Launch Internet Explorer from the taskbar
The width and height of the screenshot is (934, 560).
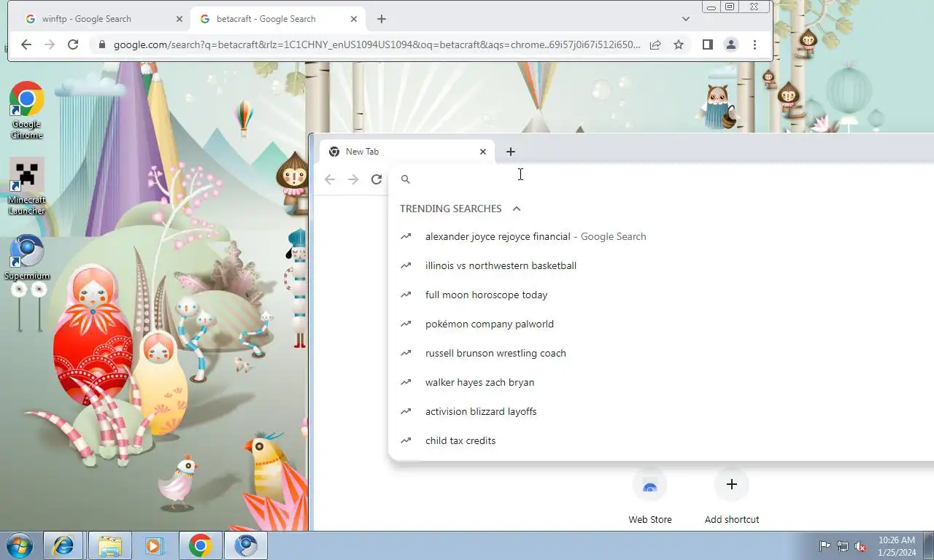64,545
